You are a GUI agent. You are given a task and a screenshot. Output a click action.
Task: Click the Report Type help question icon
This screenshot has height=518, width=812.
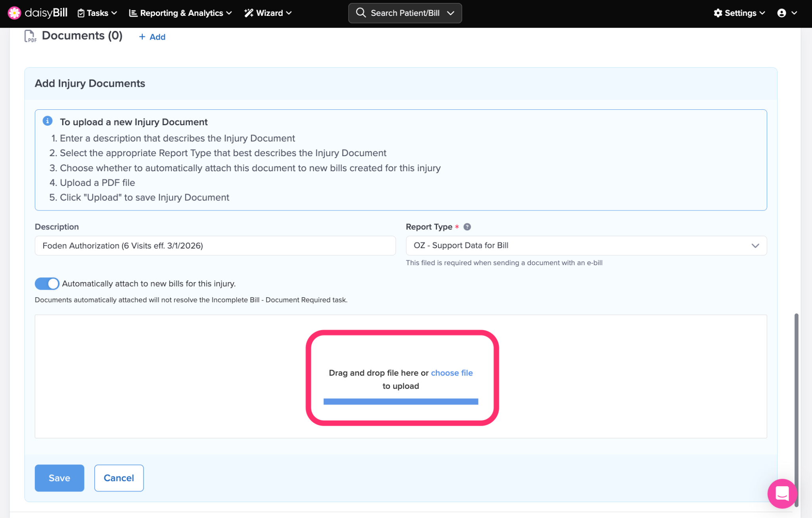[467, 227]
